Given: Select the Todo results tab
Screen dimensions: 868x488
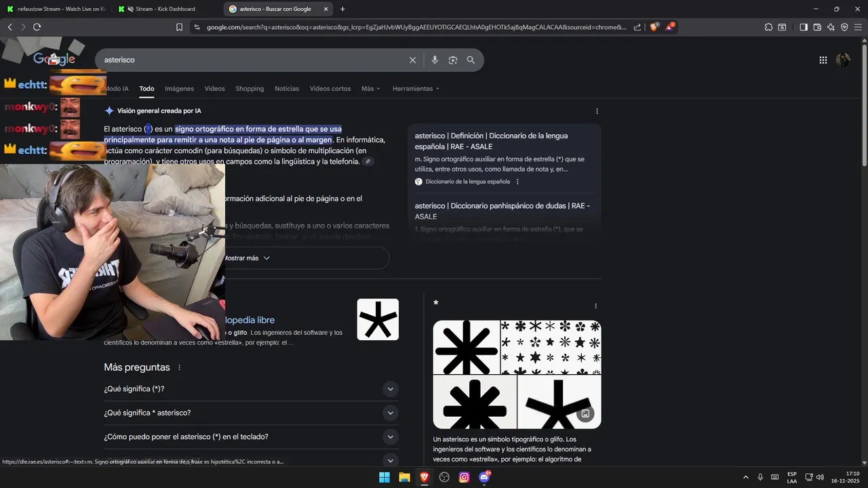Looking at the screenshot, I should 146,89.
